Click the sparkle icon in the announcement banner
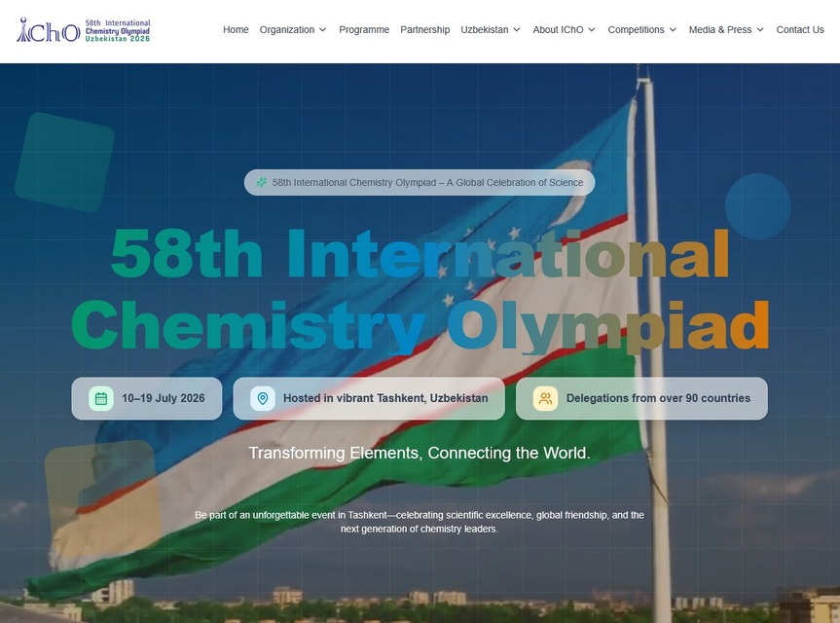Screen dimensions: 840x623 [261, 182]
